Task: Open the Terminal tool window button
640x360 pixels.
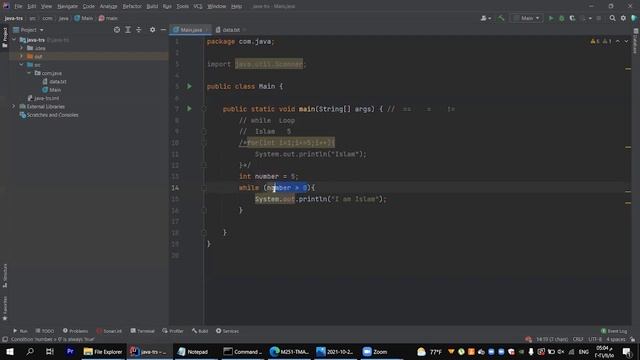Action: click(x=142, y=331)
